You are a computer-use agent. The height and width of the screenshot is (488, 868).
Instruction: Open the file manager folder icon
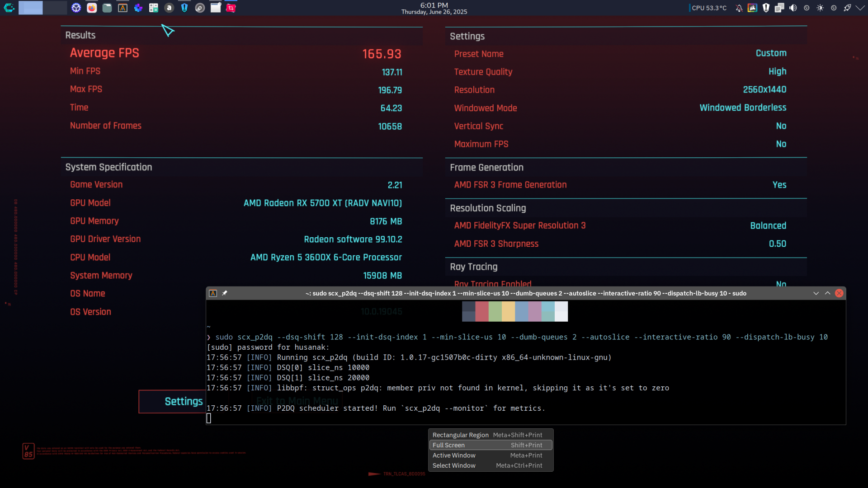pyautogui.click(x=107, y=8)
